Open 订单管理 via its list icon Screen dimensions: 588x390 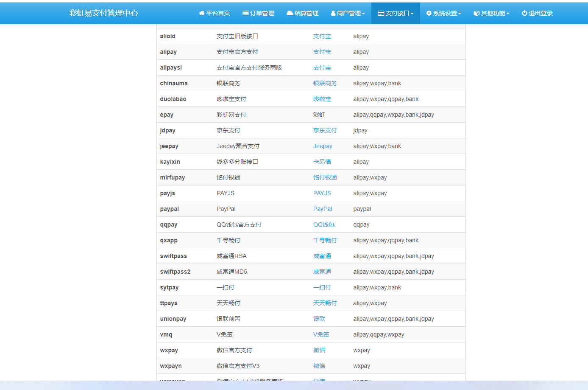coord(245,13)
